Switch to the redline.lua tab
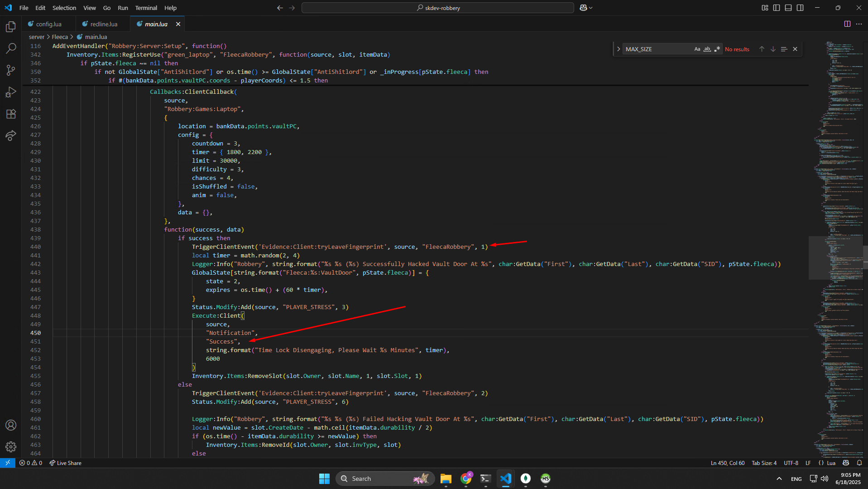Viewport: 868px width, 489px height. (x=103, y=24)
